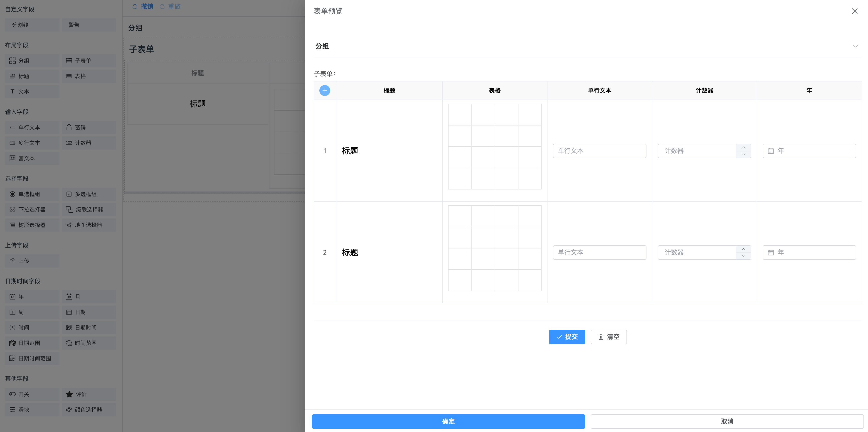868x432 pixels.
Task: Increase the 计数器 value in row 2
Action: (x=743, y=249)
